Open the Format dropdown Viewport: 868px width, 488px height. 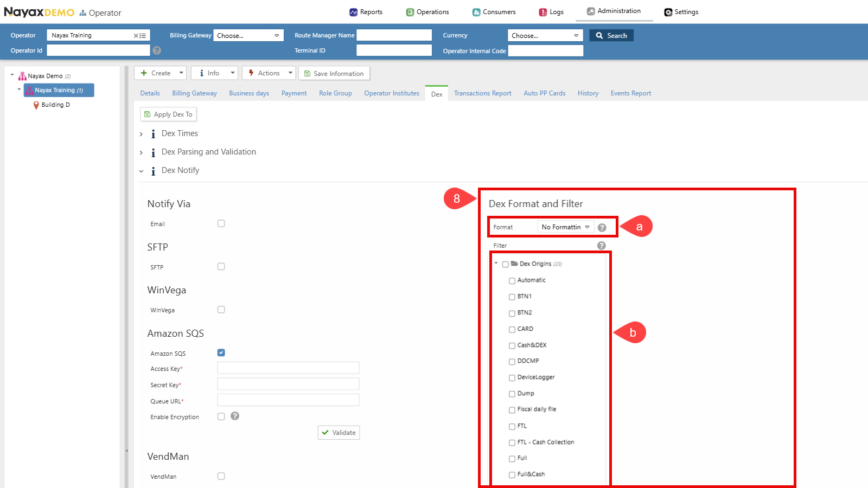point(565,227)
